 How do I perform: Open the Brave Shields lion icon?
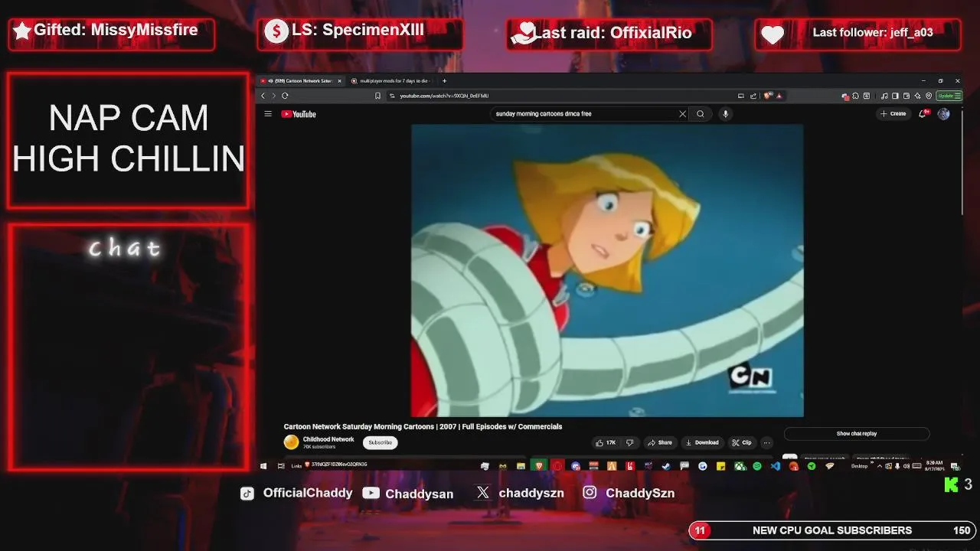(767, 96)
